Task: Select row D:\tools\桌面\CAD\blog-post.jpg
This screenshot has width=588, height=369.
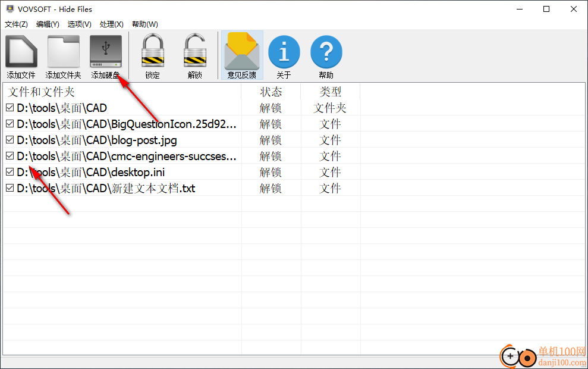Action: (x=294, y=140)
